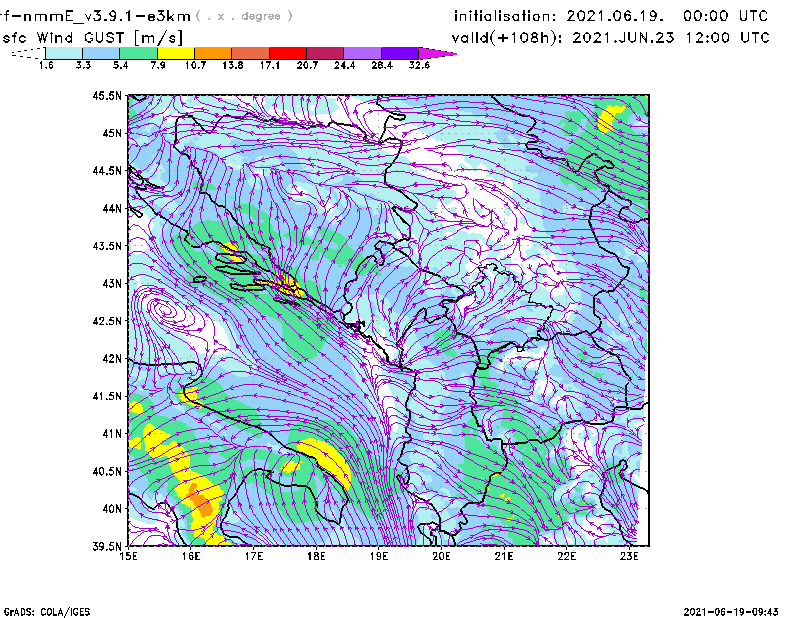Click the '32.6' colorbar value label
This screenshot has height=618, width=800.
point(419,65)
